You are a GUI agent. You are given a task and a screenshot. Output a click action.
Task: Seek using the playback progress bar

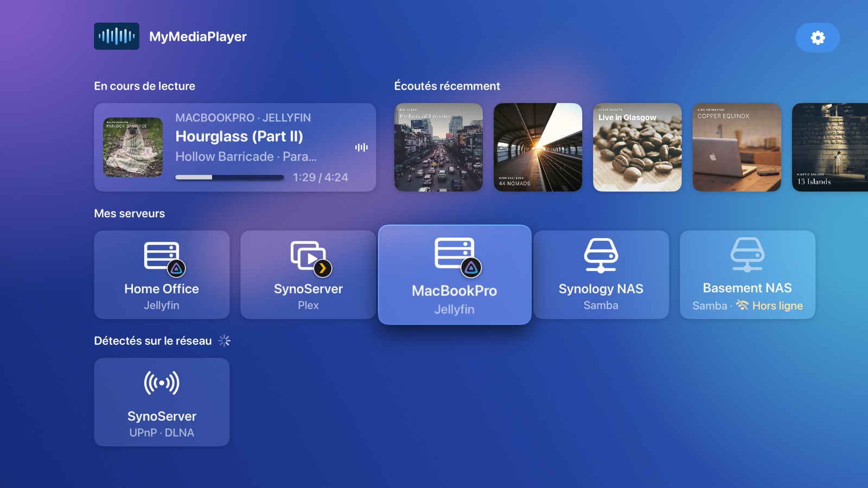click(229, 177)
